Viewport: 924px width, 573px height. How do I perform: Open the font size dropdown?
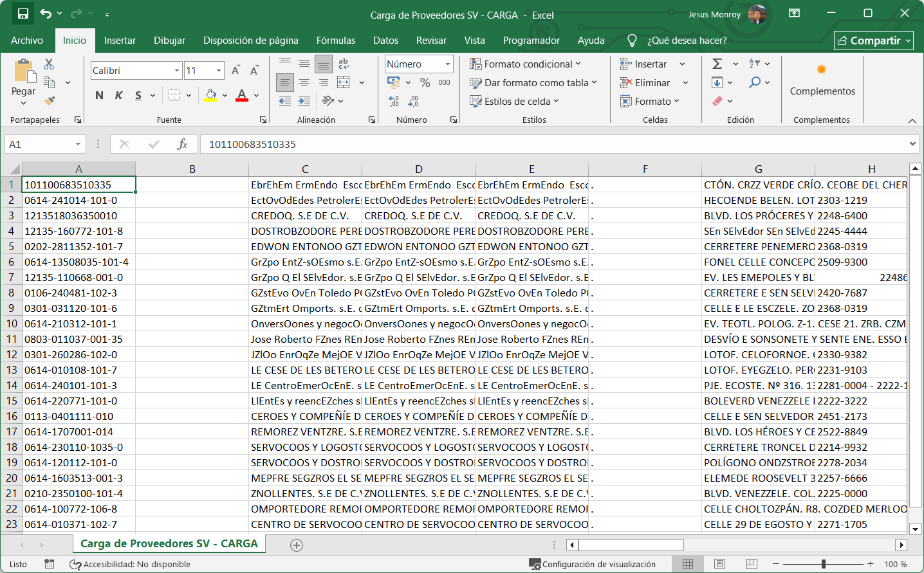pyautogui.click(x=218, y=69)
